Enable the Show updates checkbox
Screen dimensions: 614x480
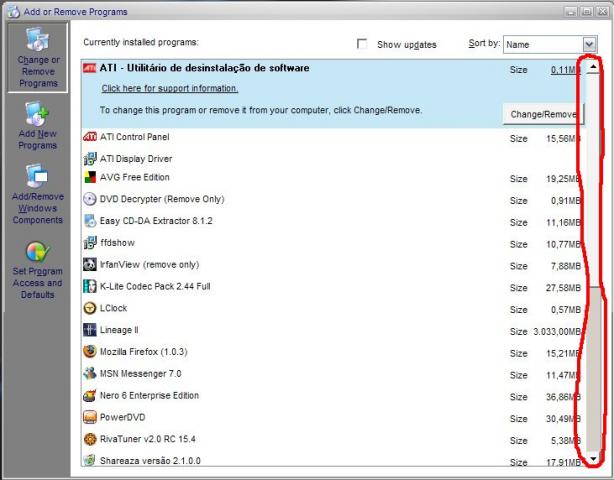point(362,44)
